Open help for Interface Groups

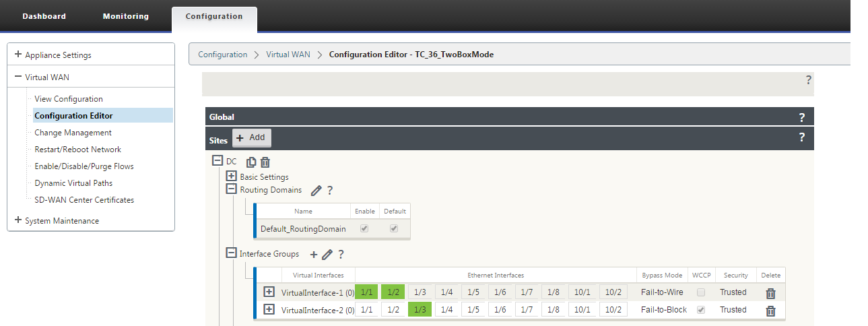[341, 255]
